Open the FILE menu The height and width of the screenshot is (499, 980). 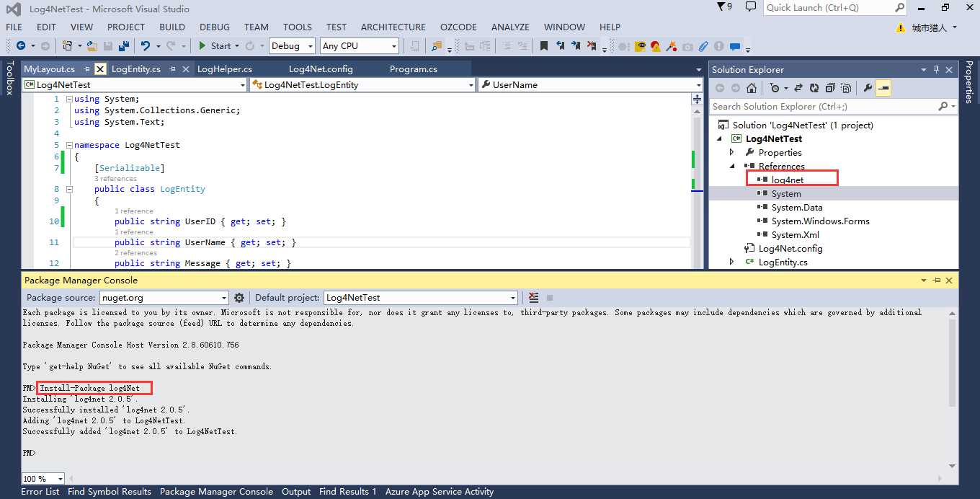[x=14, y=27]
